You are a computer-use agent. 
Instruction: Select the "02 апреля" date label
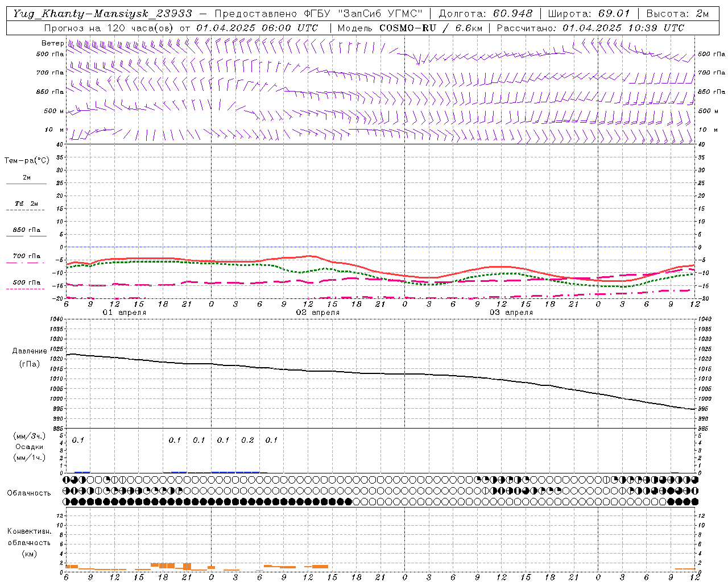(x=317, y=313)
